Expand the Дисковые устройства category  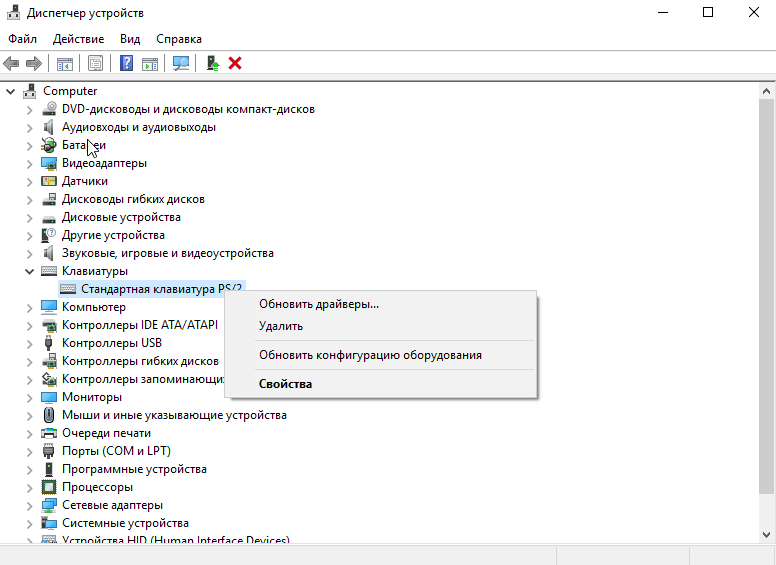coord(30,218)
